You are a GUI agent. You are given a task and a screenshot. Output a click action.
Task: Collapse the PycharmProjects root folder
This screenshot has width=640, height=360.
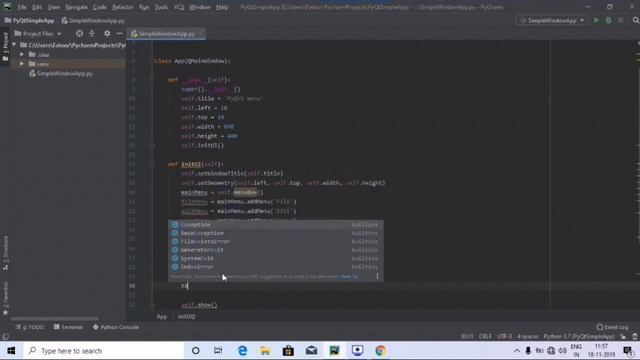point(14,45)
